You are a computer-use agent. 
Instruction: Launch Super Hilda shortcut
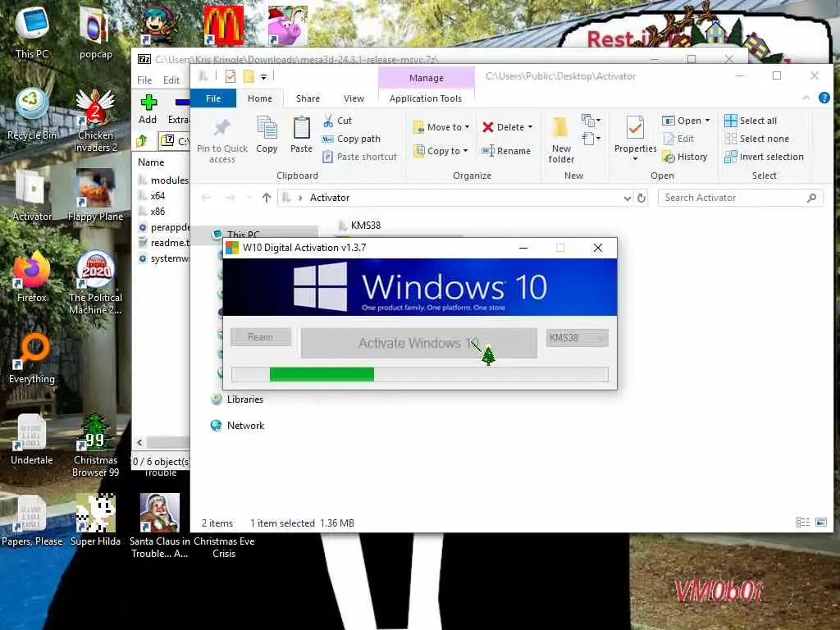coord(95,520)
